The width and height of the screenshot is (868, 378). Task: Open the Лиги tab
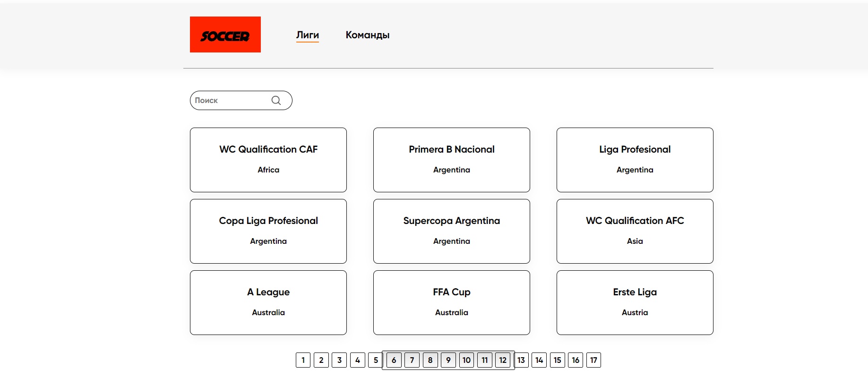pos(307,35)
